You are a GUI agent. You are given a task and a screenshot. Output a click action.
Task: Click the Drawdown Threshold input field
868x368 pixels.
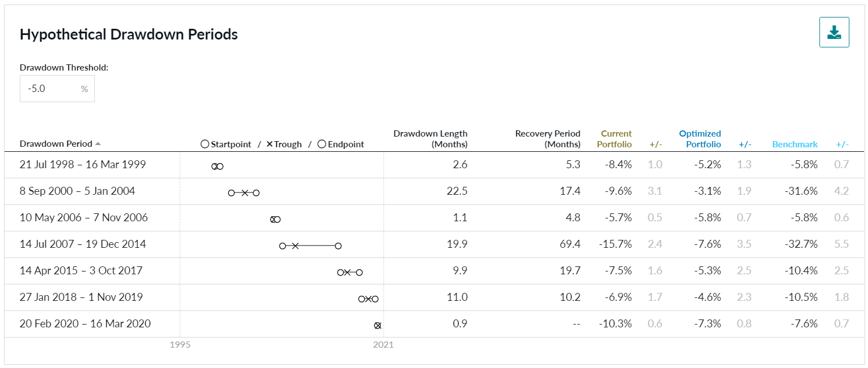[x=51, y=89]
